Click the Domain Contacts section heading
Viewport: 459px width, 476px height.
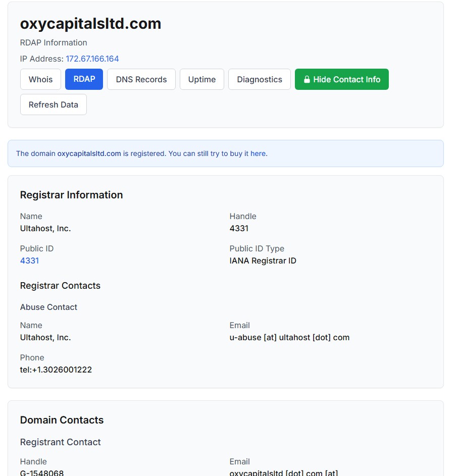62,420
